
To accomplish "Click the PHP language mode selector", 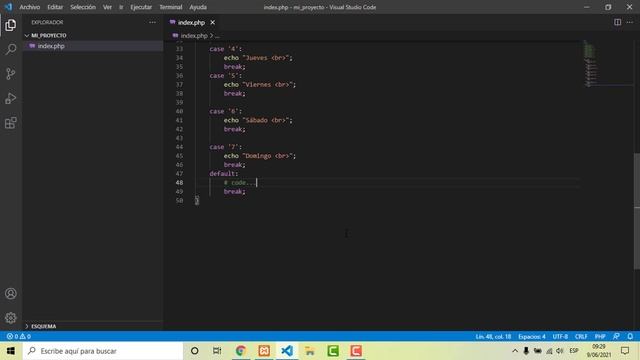I will (x=600, y=336).
